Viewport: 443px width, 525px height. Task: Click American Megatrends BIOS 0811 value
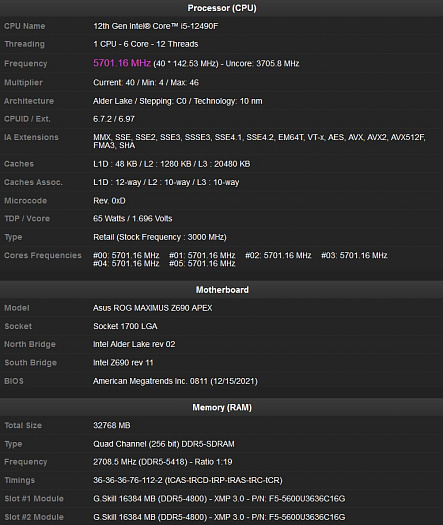pos(175,381)
